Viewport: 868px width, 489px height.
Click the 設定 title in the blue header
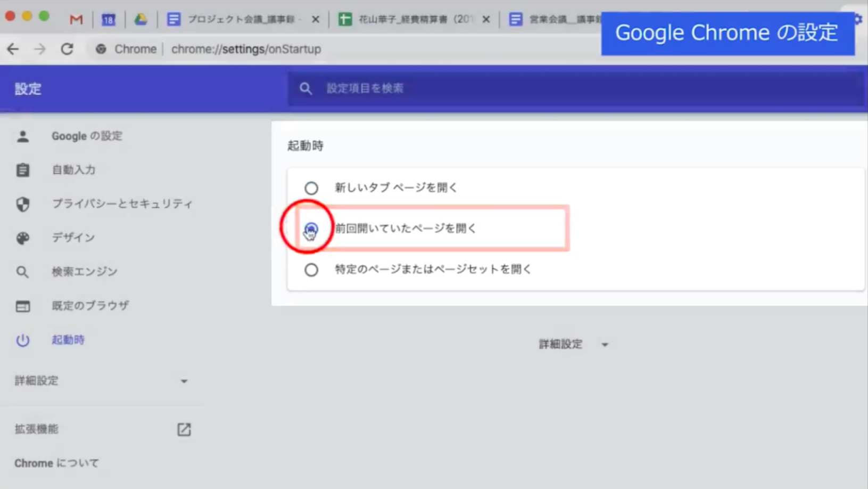[28, 89]
